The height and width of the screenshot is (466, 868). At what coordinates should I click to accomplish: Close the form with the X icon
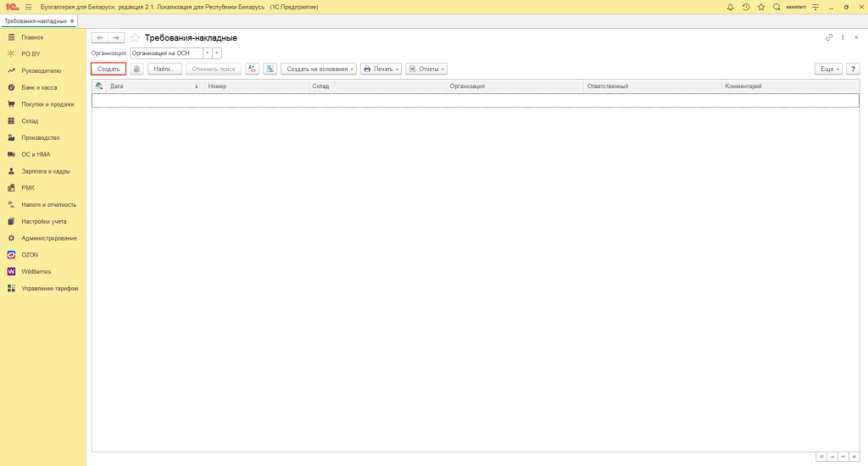click(856, 37)
